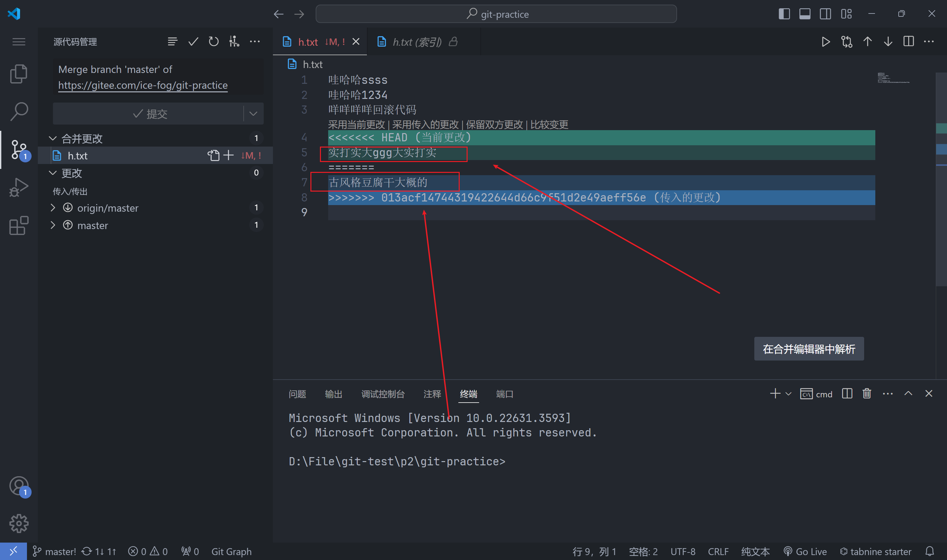Image resolution: width=947 pixels, height=560 pixels.
Task: Open the commit button dropdown arrow
Action: click(x=253, y=114)
